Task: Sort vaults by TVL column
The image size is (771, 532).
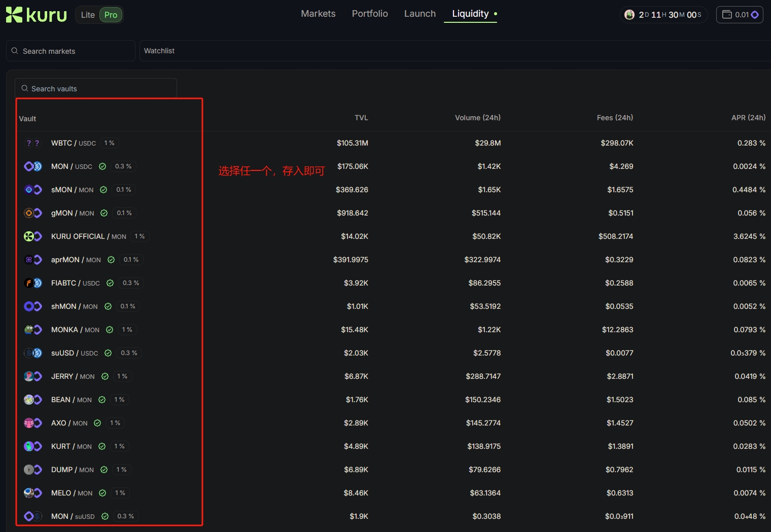Action: [361, 118]
